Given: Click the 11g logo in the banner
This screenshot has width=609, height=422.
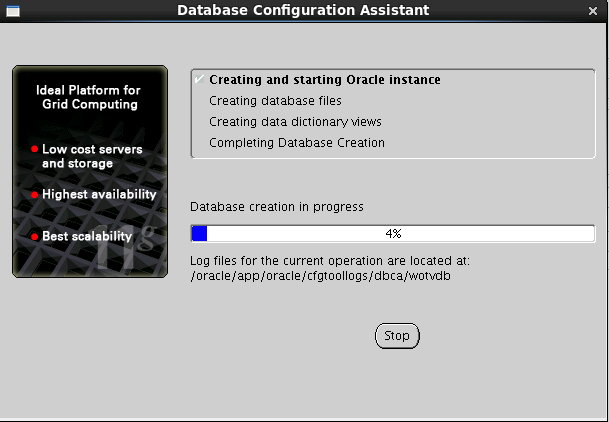Looking at the screenshot, I should (126, 247).
